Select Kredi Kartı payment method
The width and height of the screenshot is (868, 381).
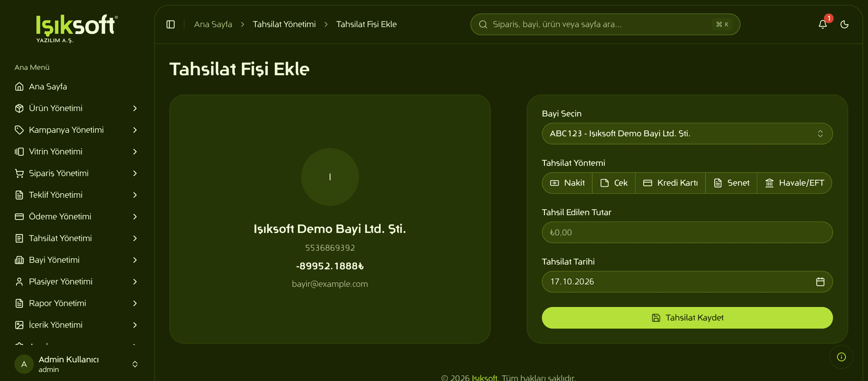[x=670, y=183]
